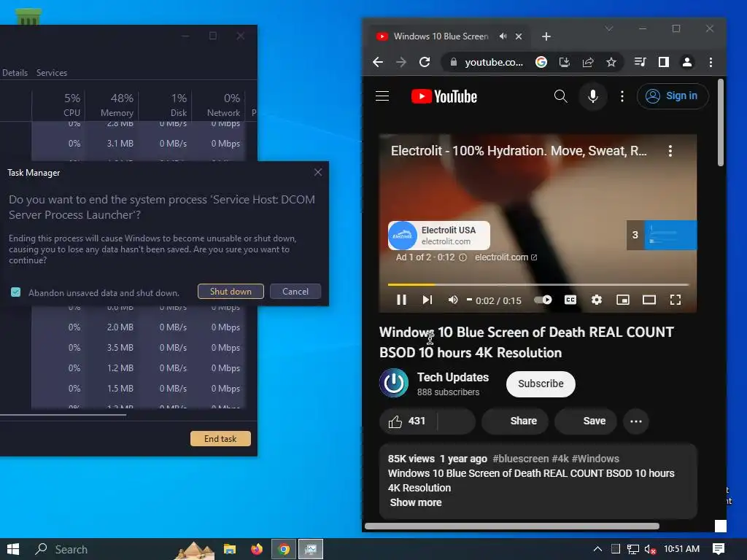The width and height of the screenshot is (747, 560).
Task: Click the youtube.com address bar
Action: pos(494,63)
